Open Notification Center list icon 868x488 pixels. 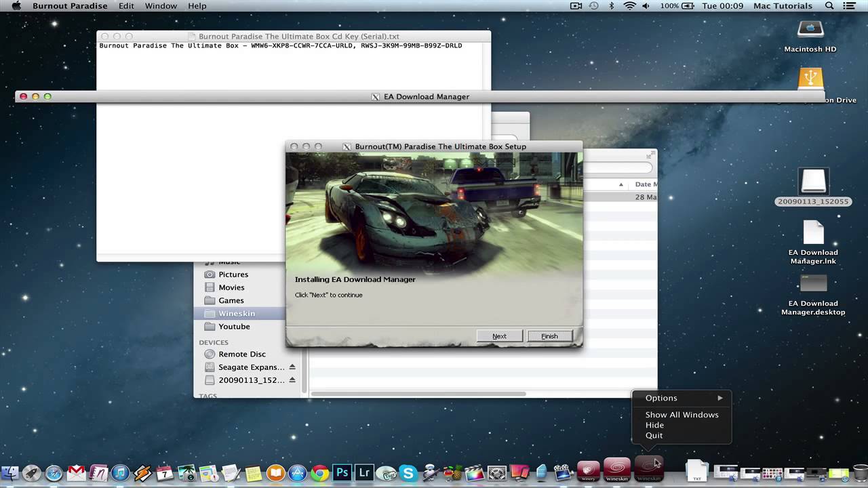tap(850, 6)
